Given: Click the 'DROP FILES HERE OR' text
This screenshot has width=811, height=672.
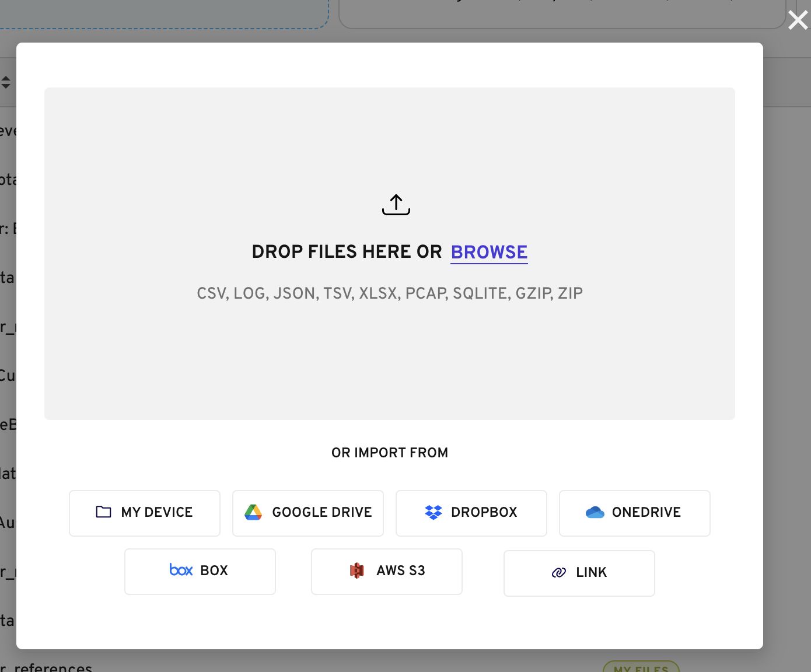Looking at the screenshot, I should pyautogui.click(x=347, y=252).
